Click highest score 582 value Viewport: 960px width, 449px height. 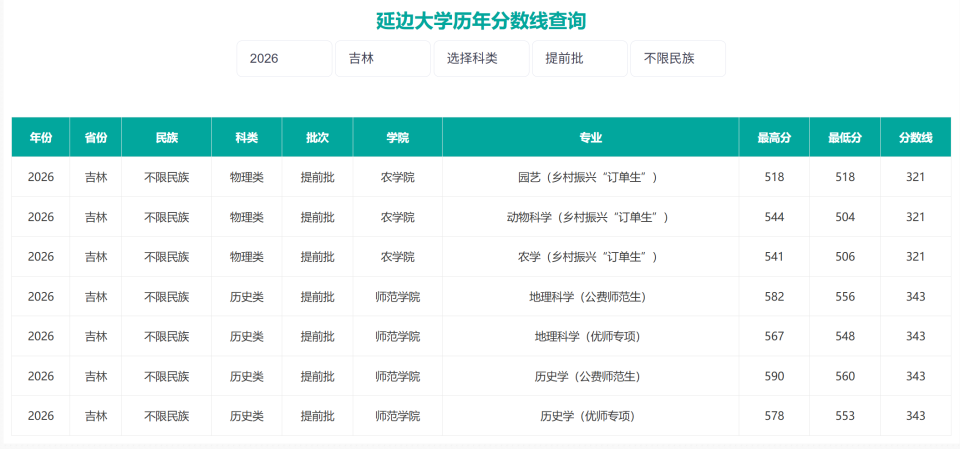(774, 296)
